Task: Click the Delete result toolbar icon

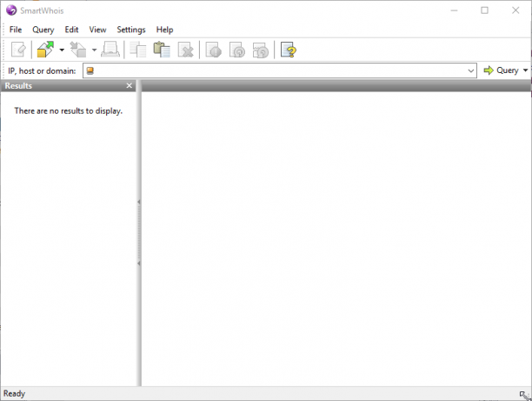Action: pyautogui.click(x=185, y=50)
